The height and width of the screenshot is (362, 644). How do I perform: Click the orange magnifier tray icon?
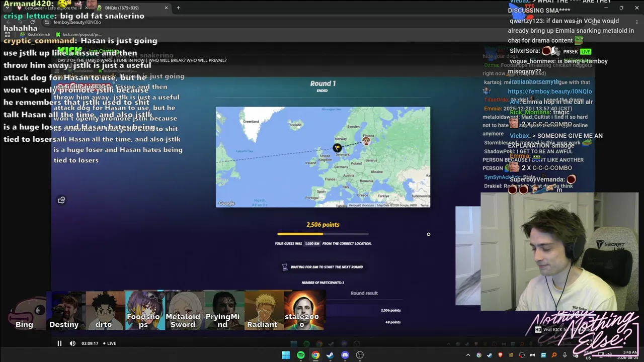click(x=554, y=355)
